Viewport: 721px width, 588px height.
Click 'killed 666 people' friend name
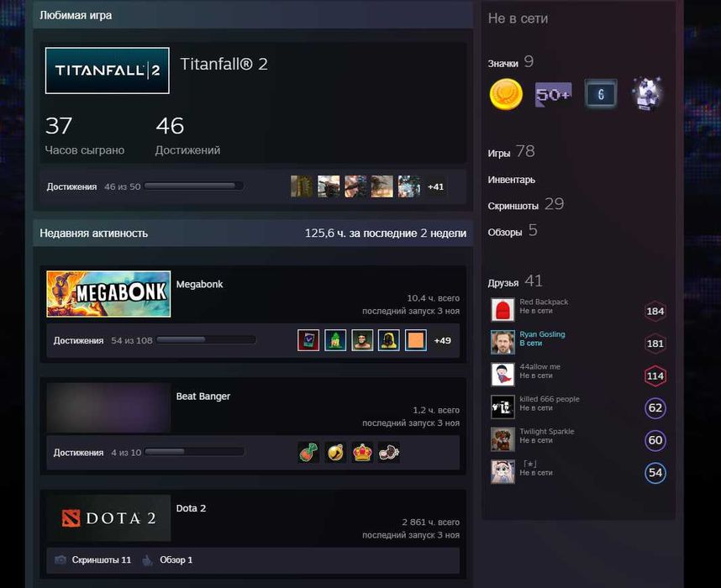[x=549, y=399]
